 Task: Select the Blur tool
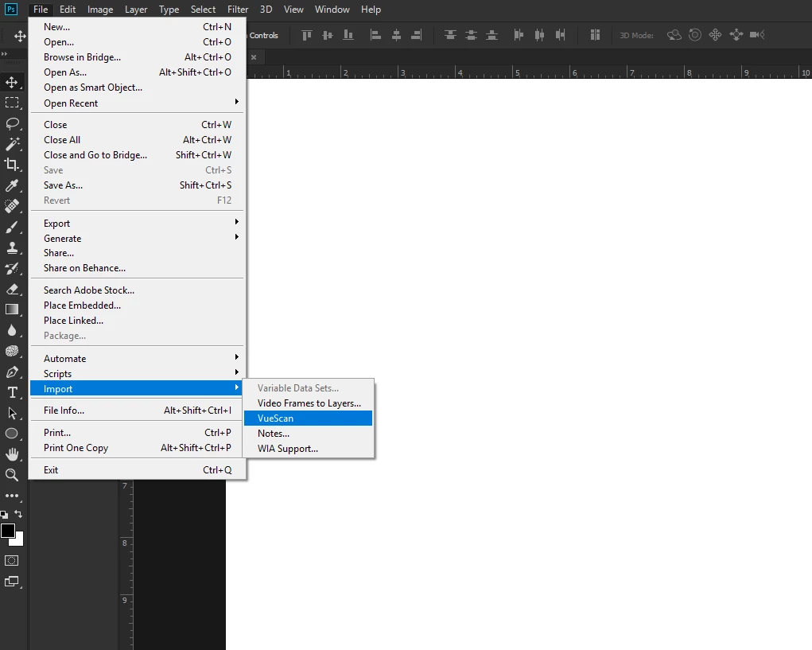(11, 330)
